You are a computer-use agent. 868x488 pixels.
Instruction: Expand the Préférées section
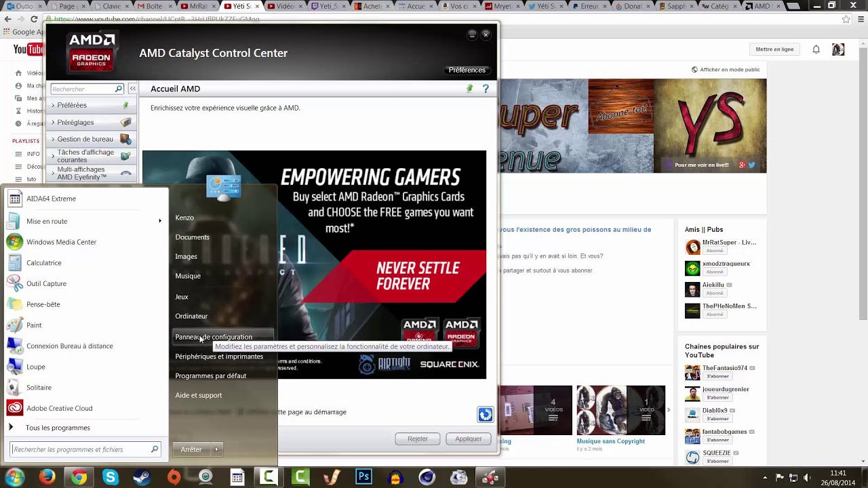(92, 105)
